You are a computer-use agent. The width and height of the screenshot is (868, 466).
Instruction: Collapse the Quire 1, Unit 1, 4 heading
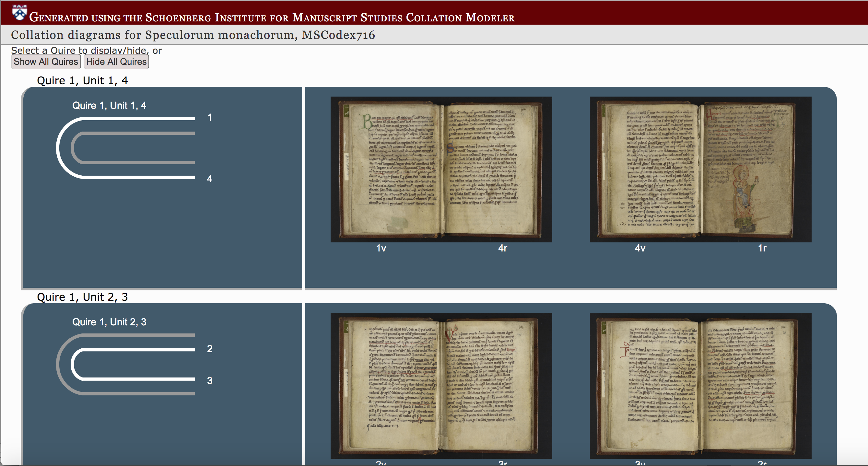(x=82, y=81)
